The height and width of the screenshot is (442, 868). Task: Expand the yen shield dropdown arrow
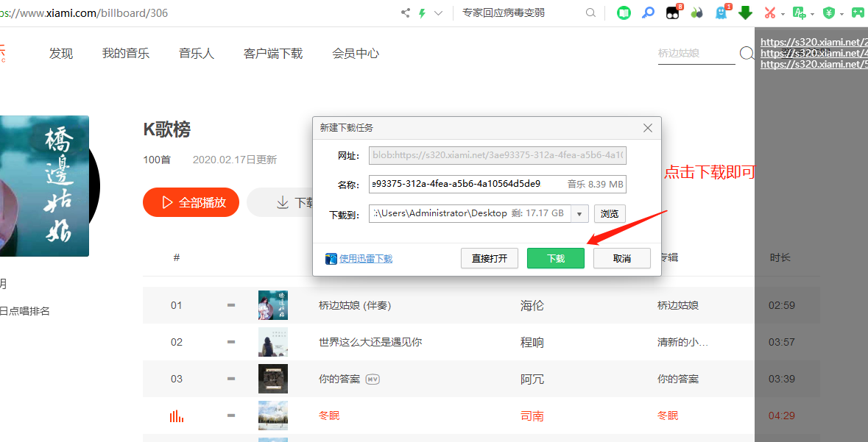tap(841, 14)
